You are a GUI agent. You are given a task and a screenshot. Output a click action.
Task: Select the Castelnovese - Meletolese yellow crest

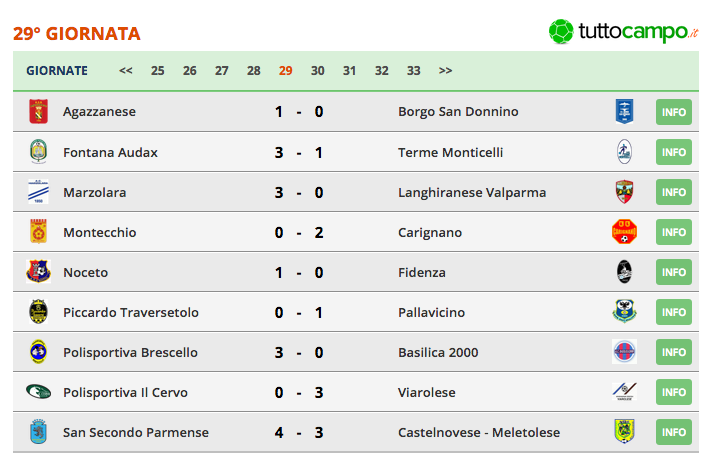coord(624,432)
